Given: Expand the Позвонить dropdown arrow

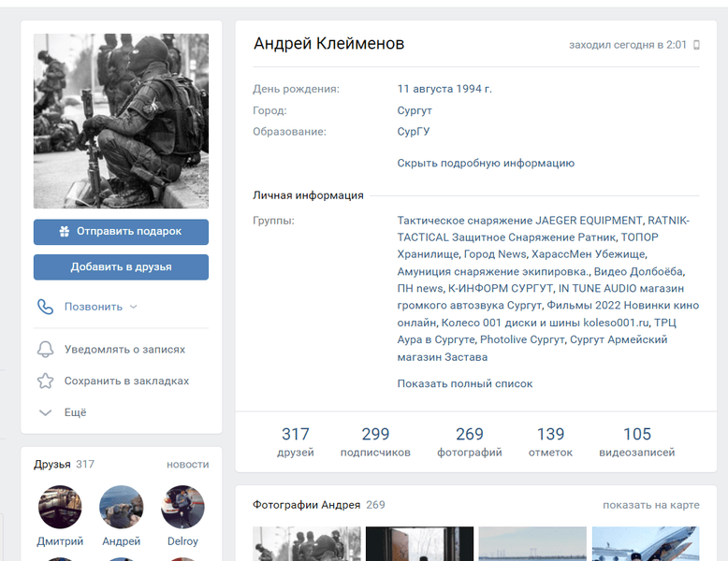Looking at the screenshot, I should [x=133, y=307].
